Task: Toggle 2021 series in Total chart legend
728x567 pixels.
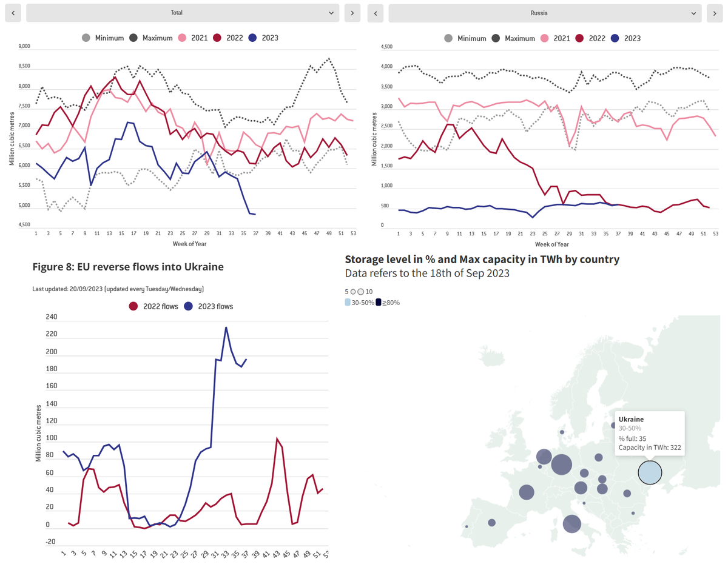Action: point(193,38)
